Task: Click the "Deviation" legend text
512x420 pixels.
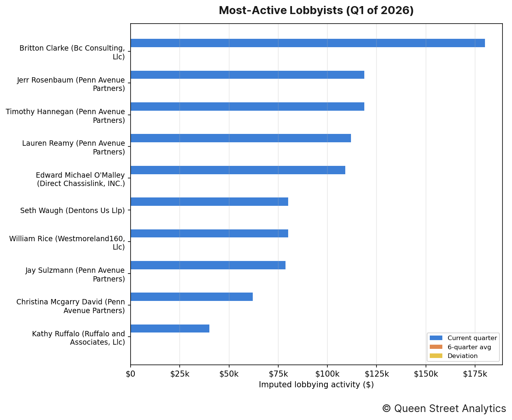Action: click(463, 356)
